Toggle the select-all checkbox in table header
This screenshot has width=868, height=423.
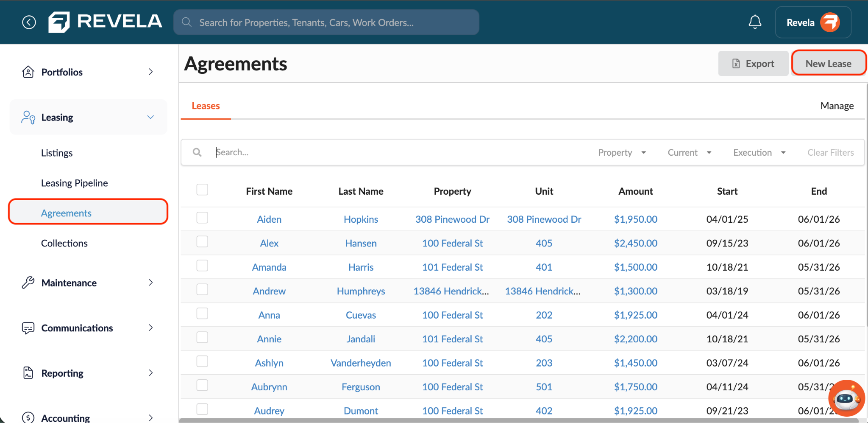point(202,190)
